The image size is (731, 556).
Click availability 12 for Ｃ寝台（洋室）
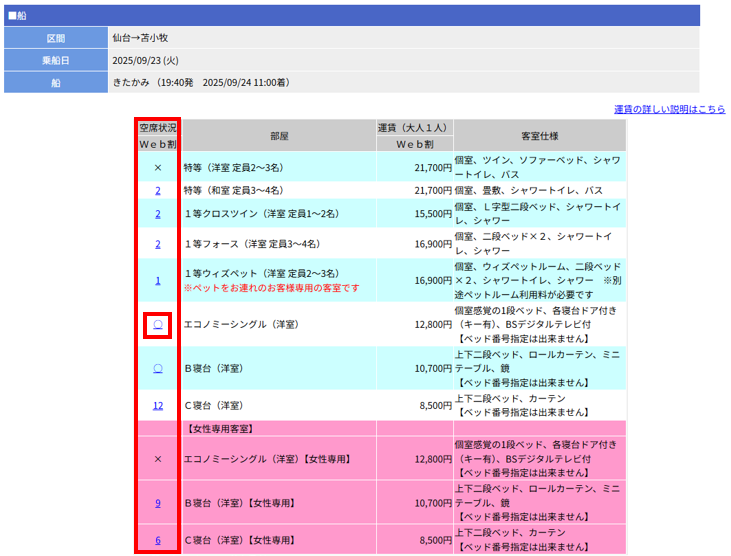[x=158, y=405]
